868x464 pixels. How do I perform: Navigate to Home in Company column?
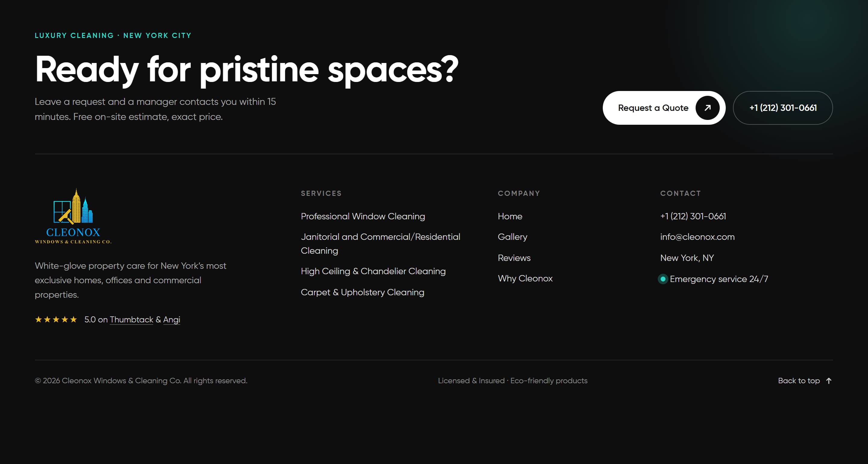[x=510, y=216]
